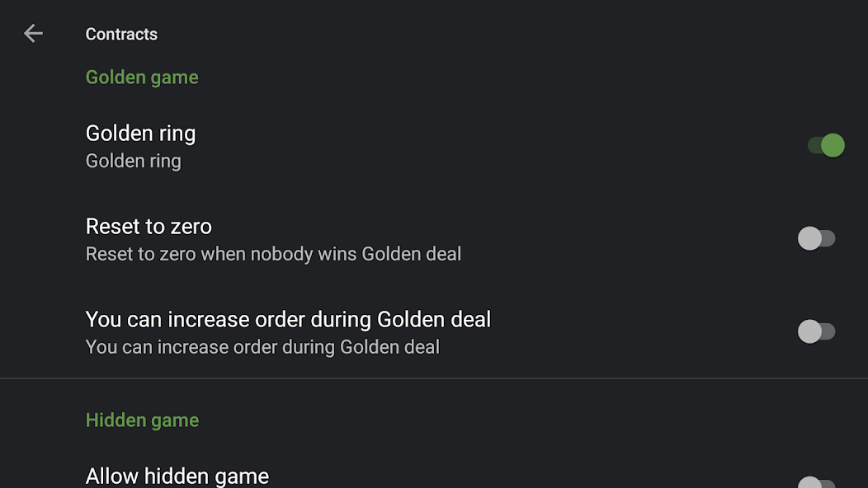Click the Golden ring subtitle text
This screenshot has height=488, width=868.
133,160
